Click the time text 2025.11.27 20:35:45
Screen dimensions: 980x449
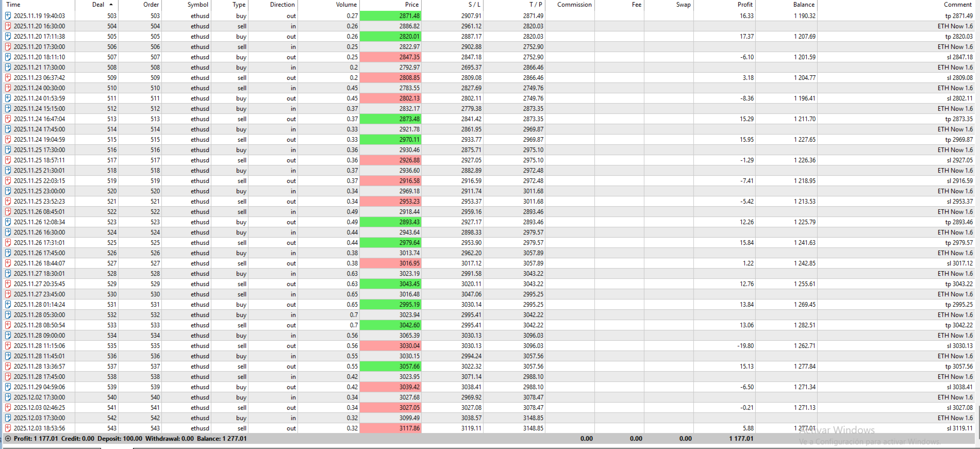39,284
